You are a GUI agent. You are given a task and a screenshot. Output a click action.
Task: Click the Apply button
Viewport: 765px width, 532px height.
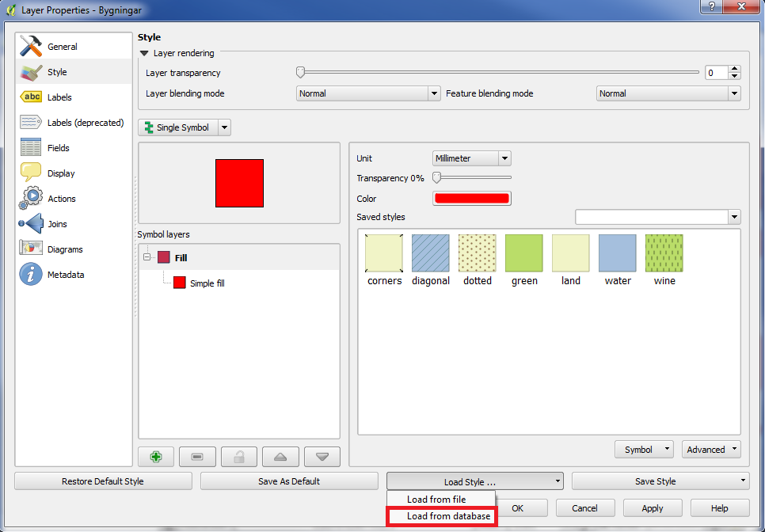pos(653,508)
